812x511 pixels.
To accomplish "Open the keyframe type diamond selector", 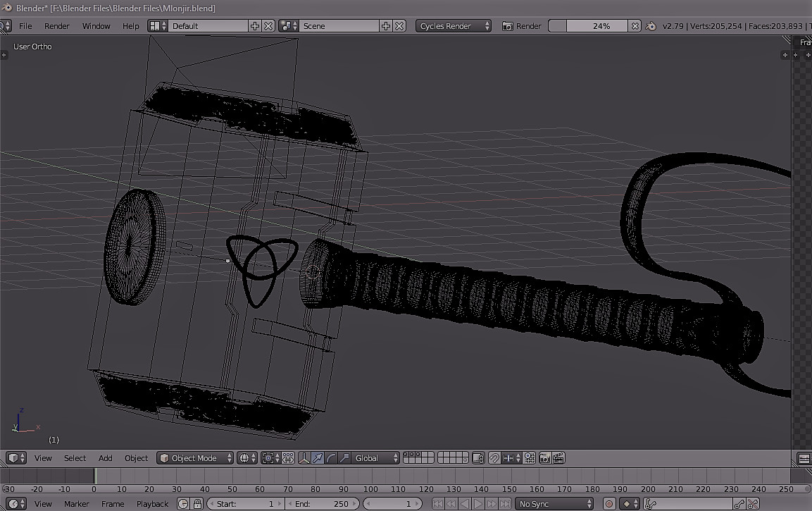I will [630, 504].
